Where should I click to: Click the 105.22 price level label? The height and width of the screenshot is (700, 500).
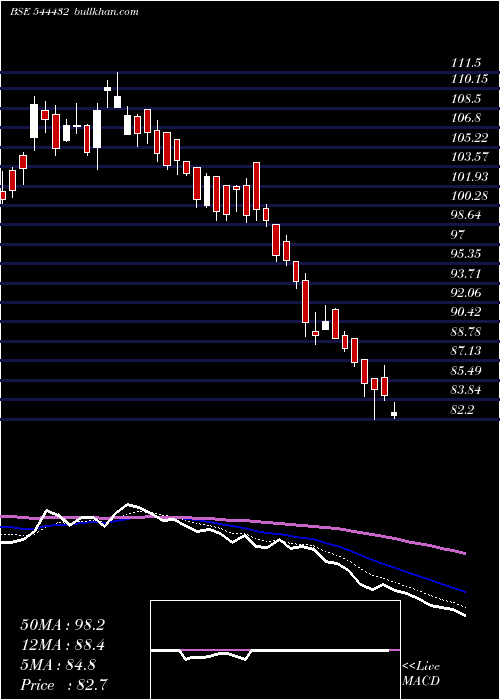tap(469, 138)
